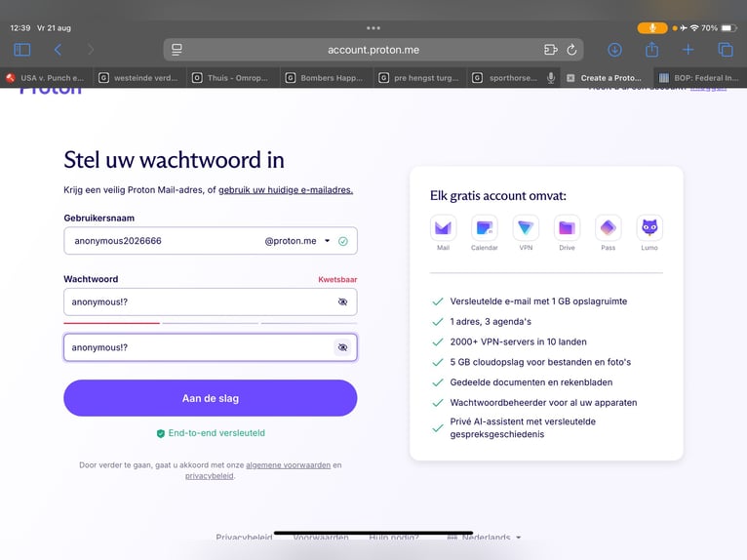Tap the orange microphone indicator
Image resolution: width=747 pixels, height=560 pixels.
click(652, 28)
